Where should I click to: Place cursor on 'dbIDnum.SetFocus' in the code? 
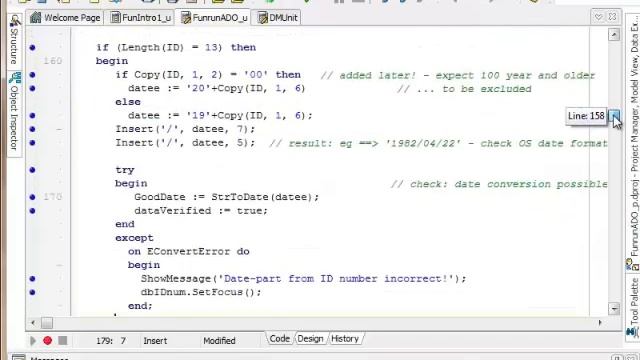[x=192, y=292]
